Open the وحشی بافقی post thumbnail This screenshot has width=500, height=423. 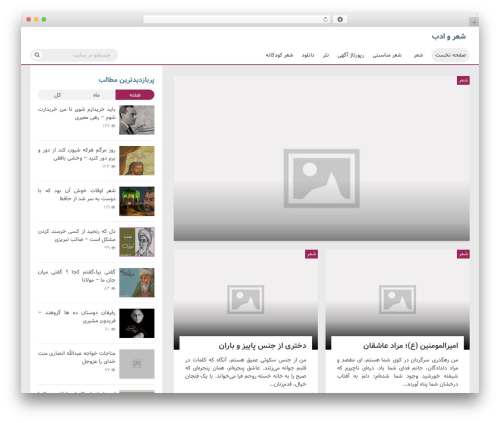click(137, 161)
